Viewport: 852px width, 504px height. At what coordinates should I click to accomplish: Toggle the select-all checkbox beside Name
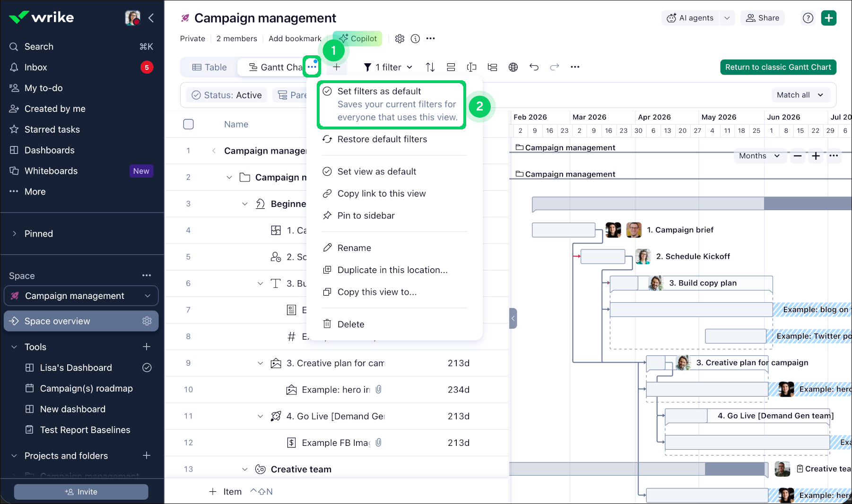[188, 124]
